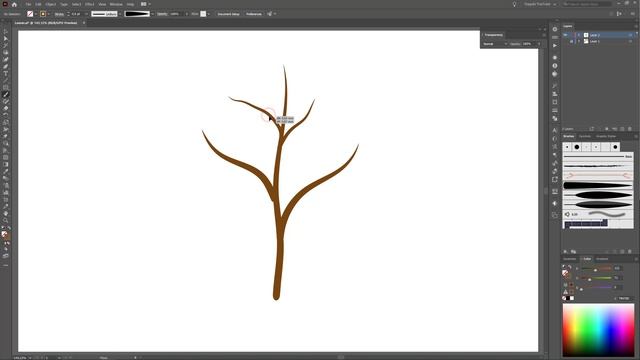Click the blue (B) color slider
This screenshot has width=640, height=360.
[596, 287]
